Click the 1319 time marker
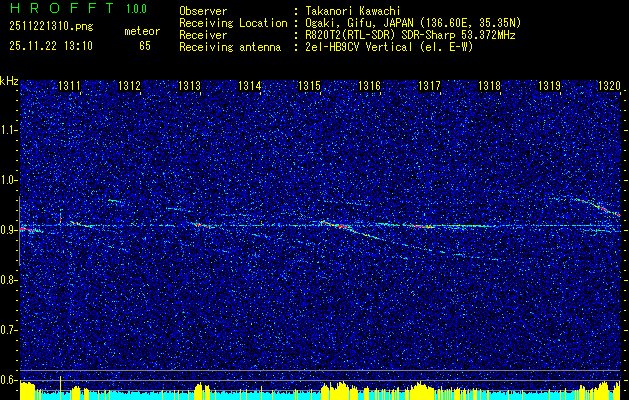This screenshot has width=629, height=400. click(x=549, y=85)
